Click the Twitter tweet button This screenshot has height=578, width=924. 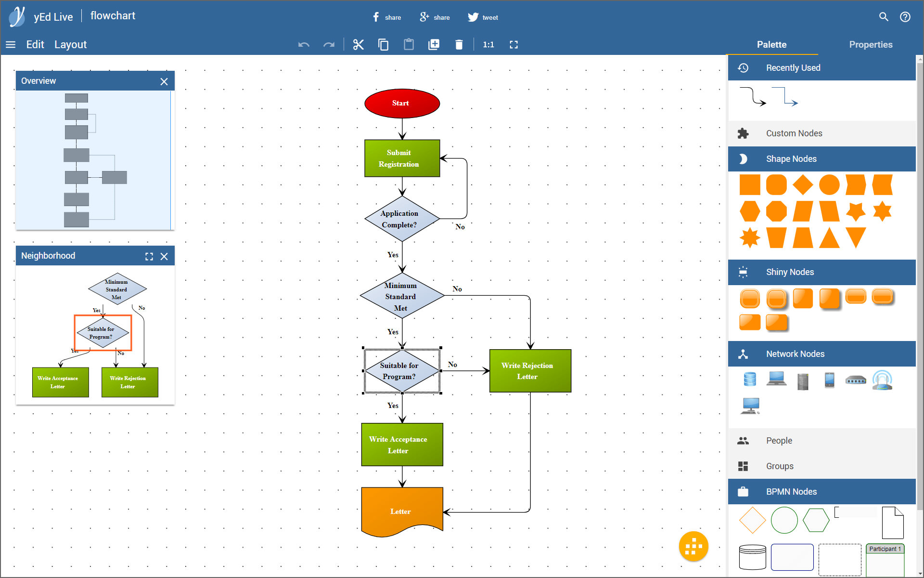tap(484, 16)
